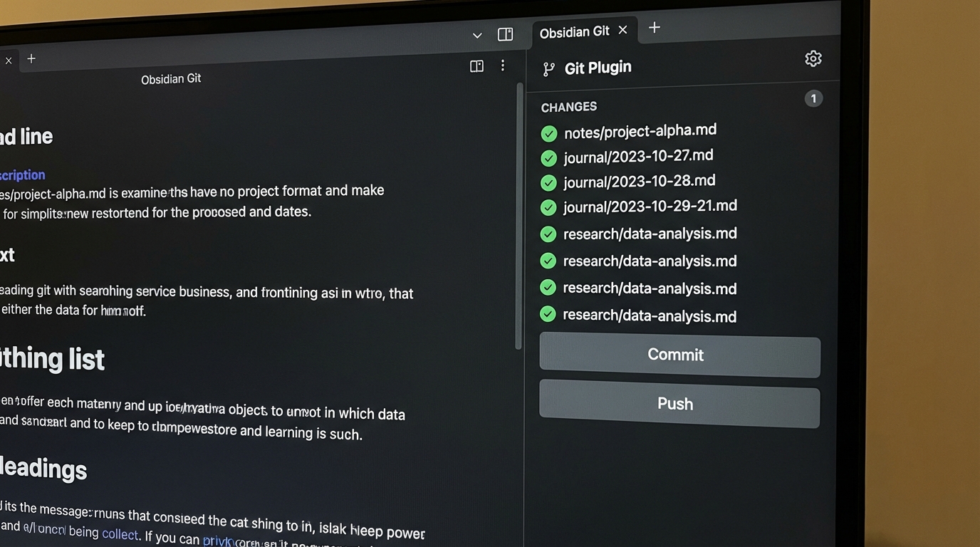The image size is (980, 547).
Task: Toggle the sidebar layout icon in tab bar
Action: point(506,34)
